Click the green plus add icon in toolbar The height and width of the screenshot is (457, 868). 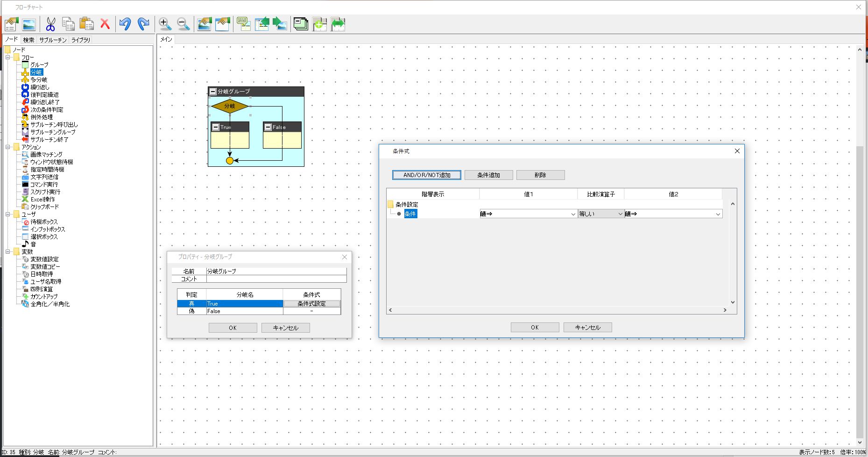tap(319, 24)
